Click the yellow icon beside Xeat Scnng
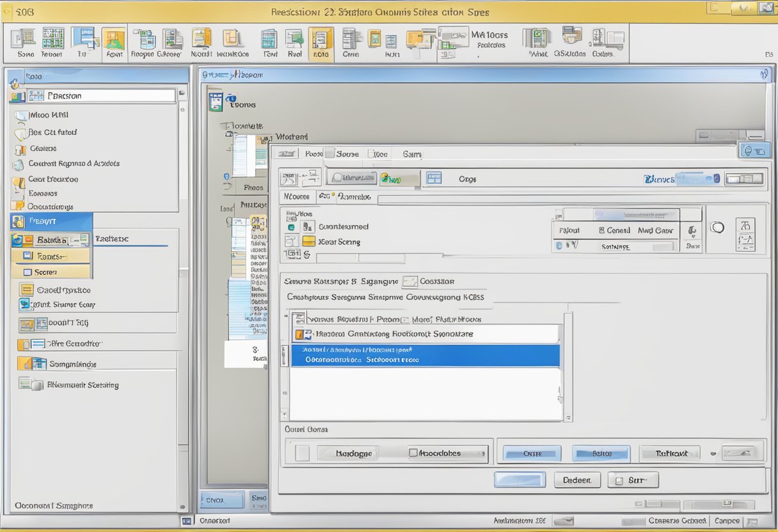 308,242
